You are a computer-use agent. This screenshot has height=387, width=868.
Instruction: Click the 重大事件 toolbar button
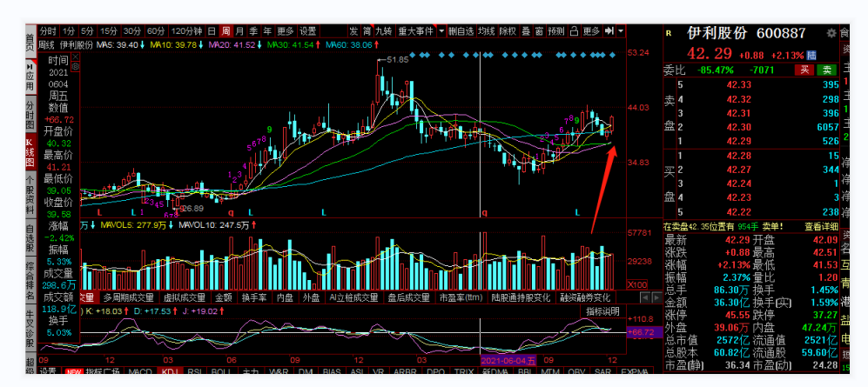tap(415, 31)
